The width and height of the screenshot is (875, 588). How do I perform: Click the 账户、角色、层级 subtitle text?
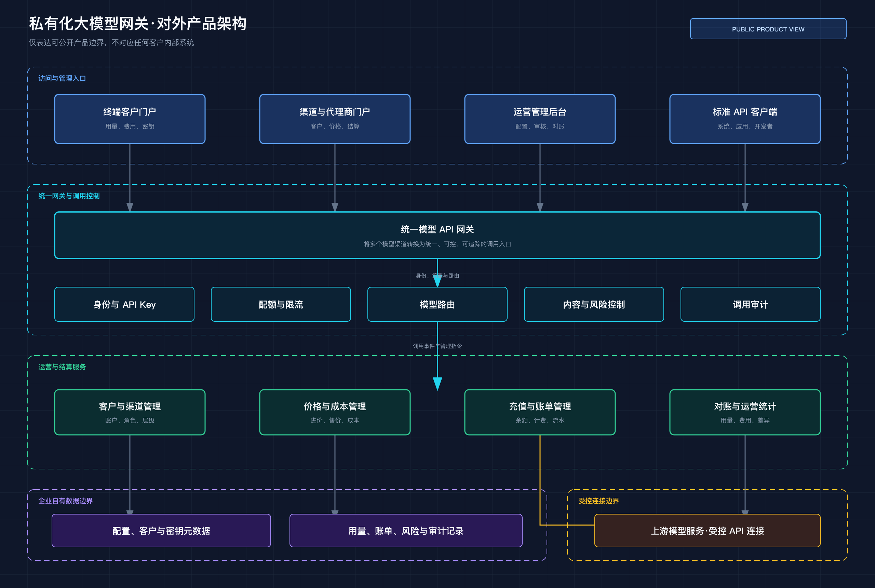tap(130, 420)
